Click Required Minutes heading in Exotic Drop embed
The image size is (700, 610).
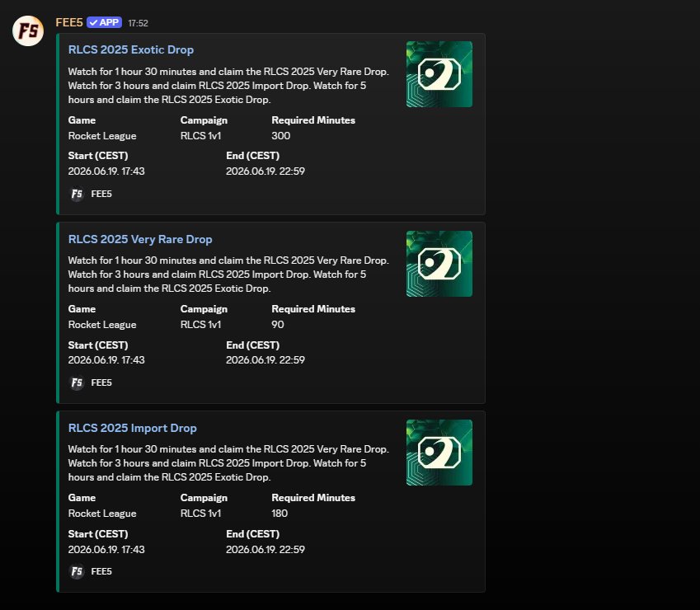click(313, 120)
